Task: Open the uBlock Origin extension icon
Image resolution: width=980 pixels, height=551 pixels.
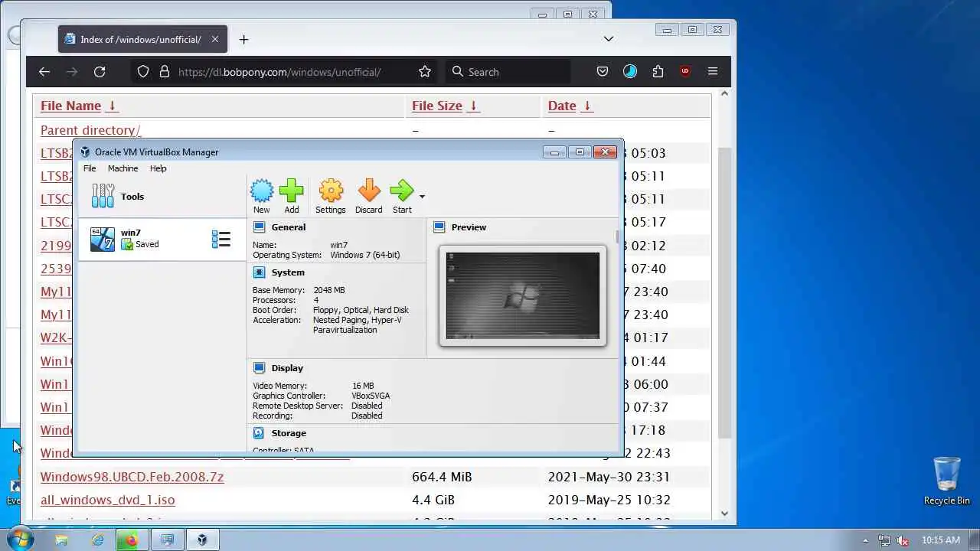Action: (685, 72)
